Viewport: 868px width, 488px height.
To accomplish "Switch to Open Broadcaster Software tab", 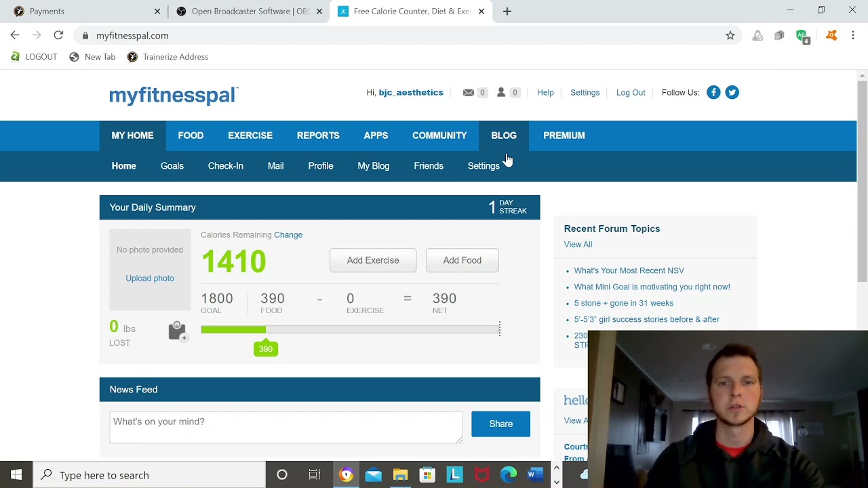I will (x=249, y=12).
